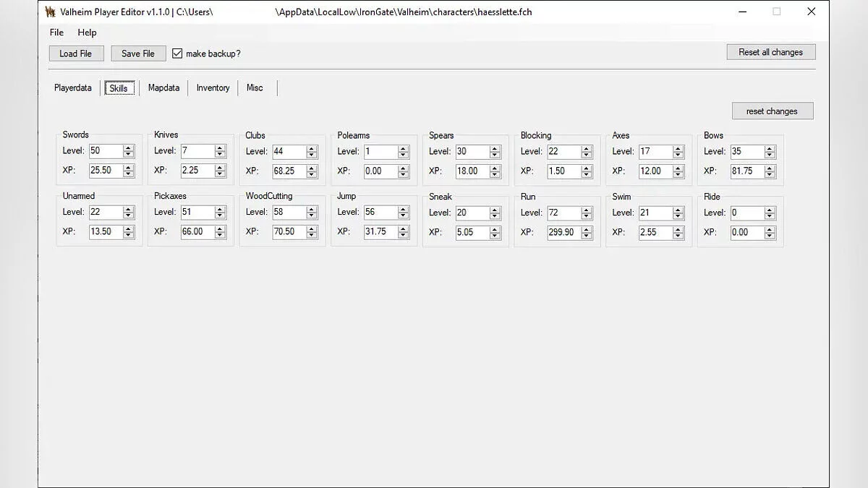Click the Spears XP input field
Image resolution: width=868 pixels, height=488 pixels.
pos(472,171)
